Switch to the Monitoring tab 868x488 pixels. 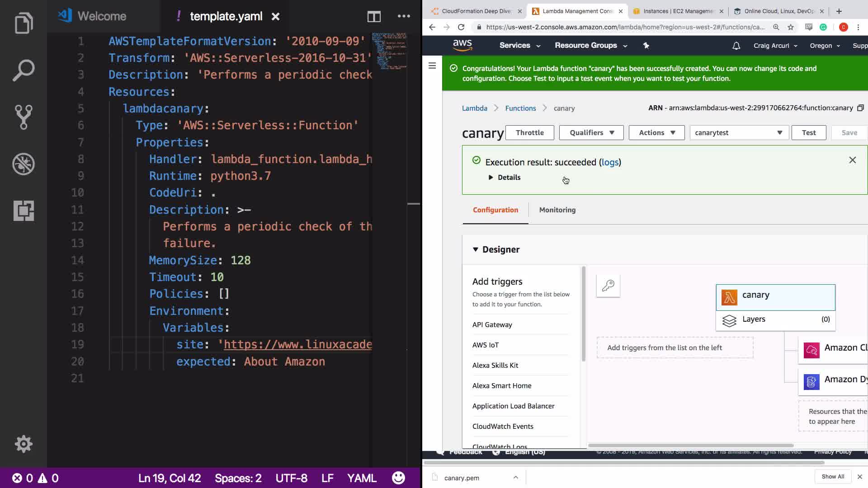(x=557, y=210)
